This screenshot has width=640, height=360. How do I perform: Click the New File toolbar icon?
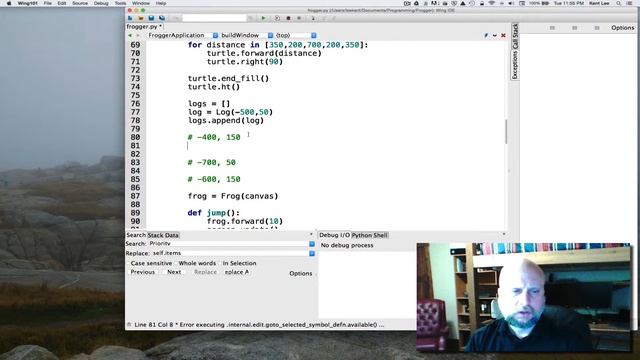pyautogui.click(x=130, y=18)
